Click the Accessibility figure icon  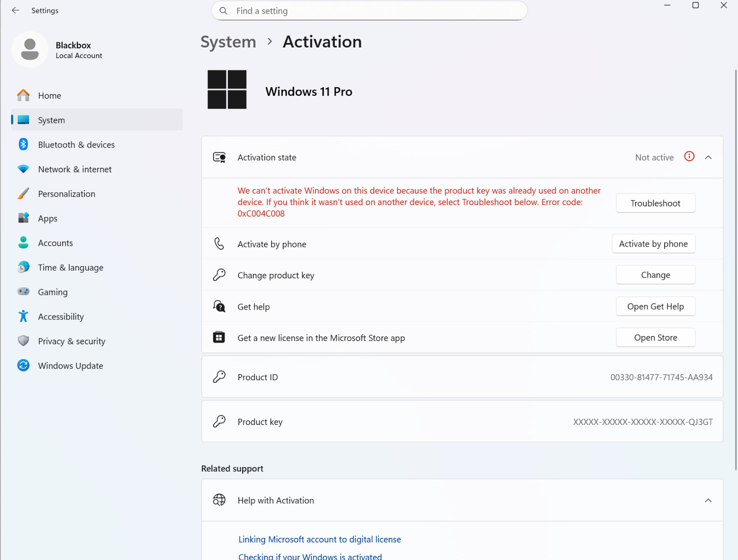click(24, 316)
